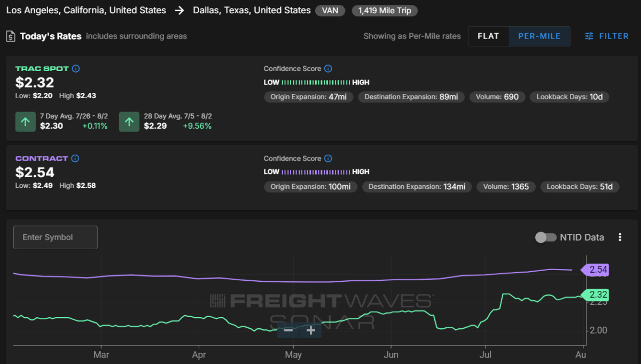The width and height of the screenshot is (641, 364).
Task: Click the TRAC SPOT heading label
Action: coord(42,69)
